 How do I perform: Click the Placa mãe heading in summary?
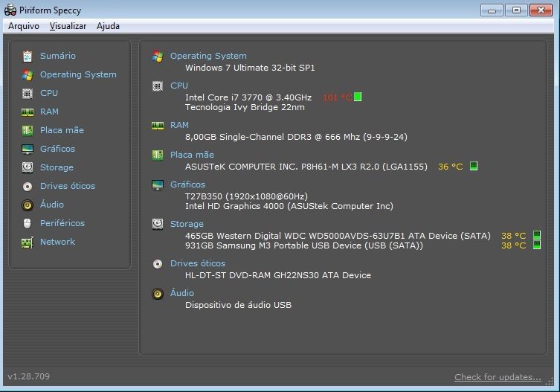[x=192, y=155]
